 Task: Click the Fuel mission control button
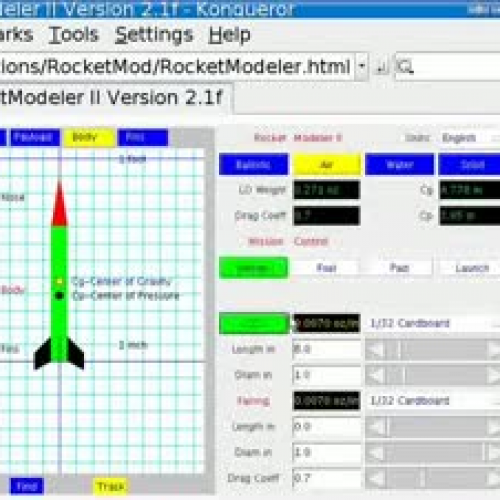click(326, 268)
